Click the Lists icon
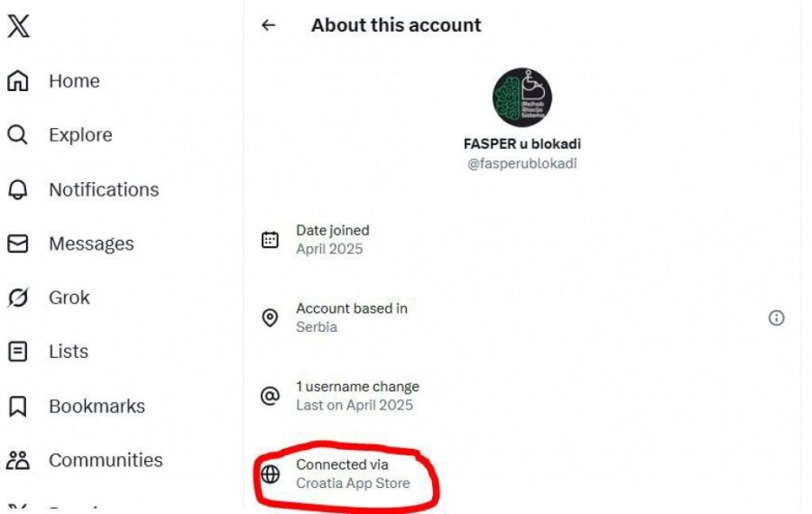This screenshot has width=812, height=514. click(x=18, y=352)
